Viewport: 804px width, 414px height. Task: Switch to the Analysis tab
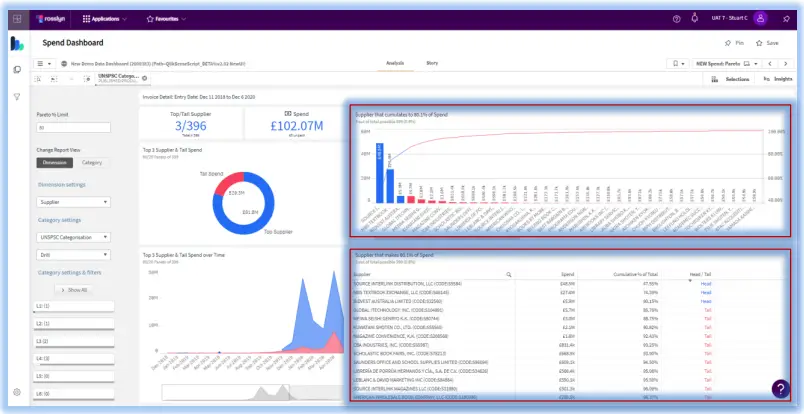point(395,64)
